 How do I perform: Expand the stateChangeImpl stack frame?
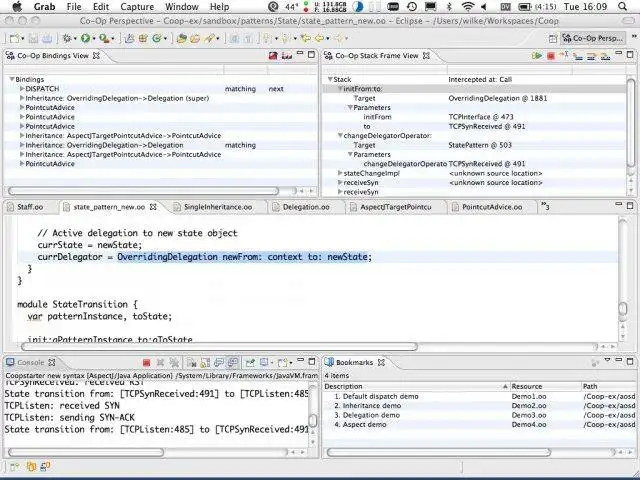point(340,173)
